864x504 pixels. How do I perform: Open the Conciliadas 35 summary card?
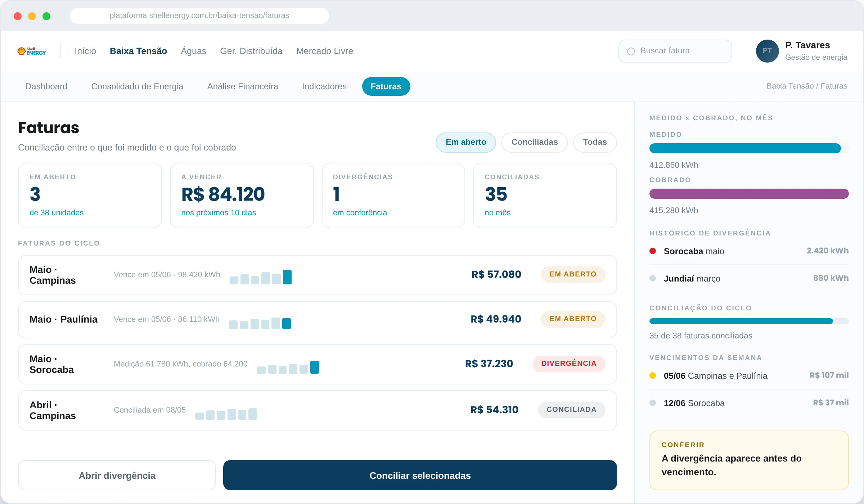pyautogui.click(x=545, y=195)
